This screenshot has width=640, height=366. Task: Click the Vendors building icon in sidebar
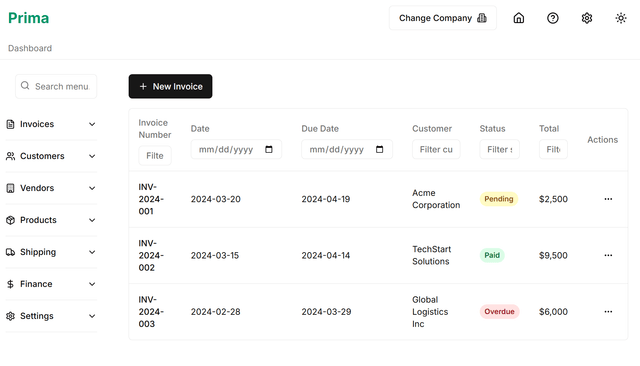11,188
